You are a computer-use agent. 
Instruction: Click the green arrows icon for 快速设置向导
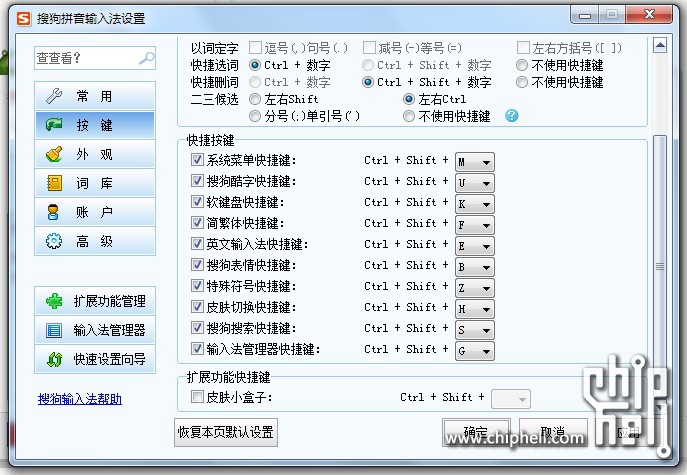54,359
